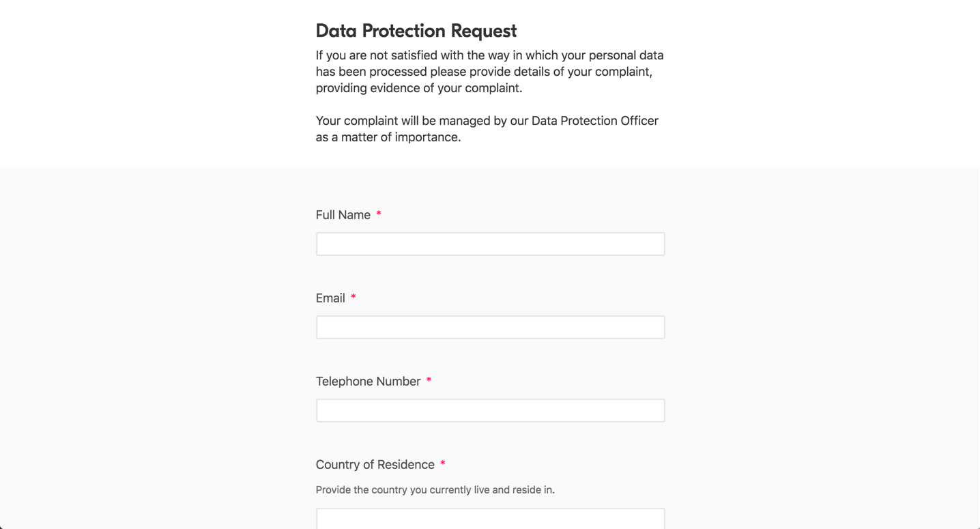This screenshot has width=980, height=529.
Task: Click the red asterisk beside Telephone Number
Action: 429,380
